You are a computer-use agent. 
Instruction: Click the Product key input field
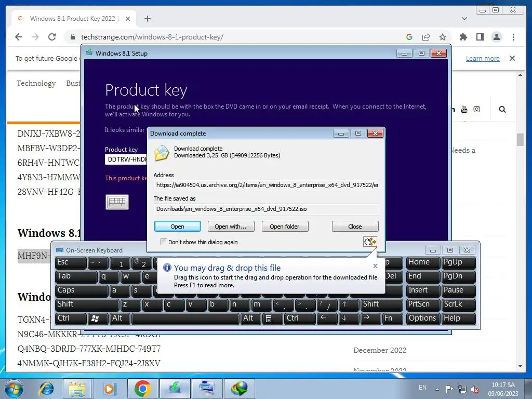tap(126, 159)
